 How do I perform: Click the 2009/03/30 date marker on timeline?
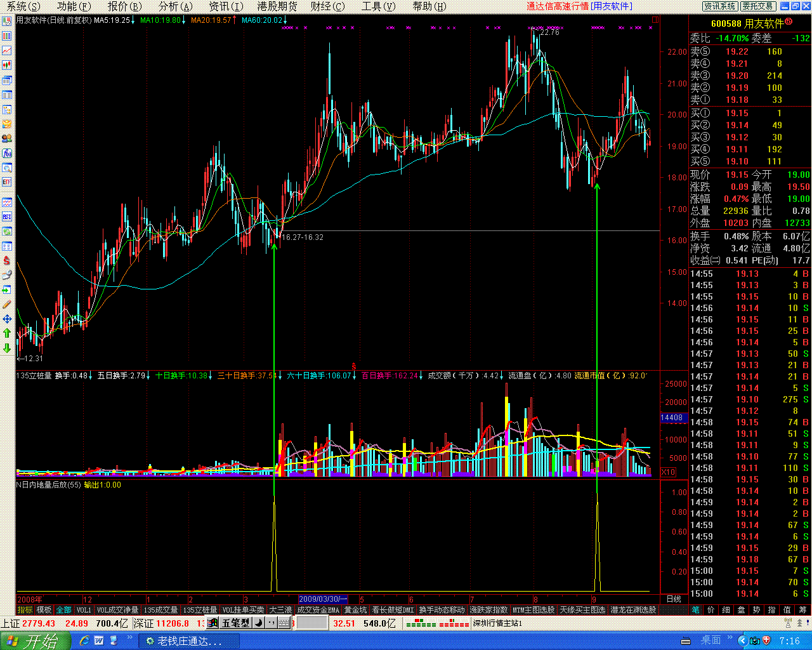(x=323, y=599)
